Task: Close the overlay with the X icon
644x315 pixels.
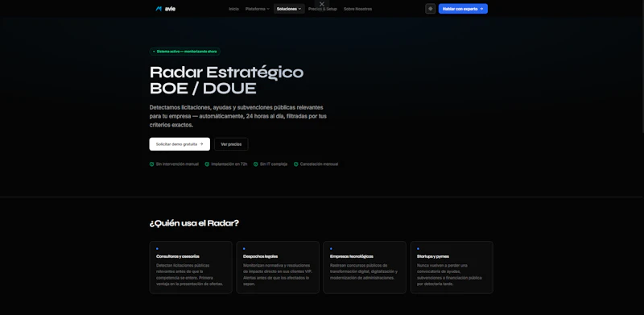Action: [322, 4]
